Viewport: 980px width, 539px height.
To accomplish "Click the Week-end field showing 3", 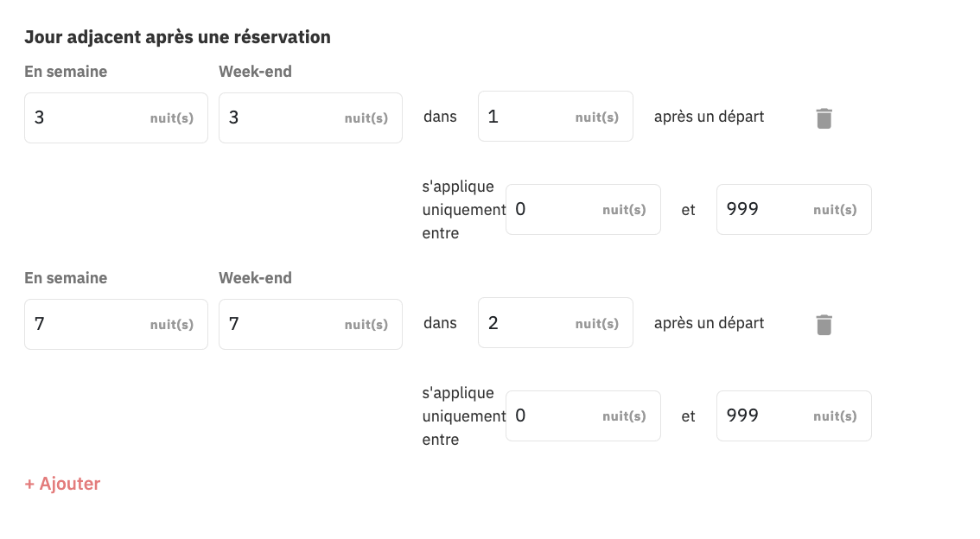I will point(310,118).
